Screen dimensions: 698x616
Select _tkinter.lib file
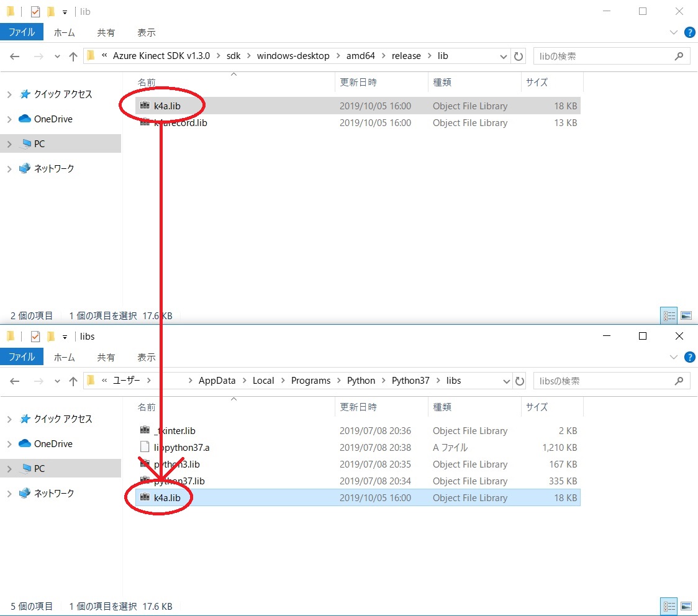(x=358, y=431)
